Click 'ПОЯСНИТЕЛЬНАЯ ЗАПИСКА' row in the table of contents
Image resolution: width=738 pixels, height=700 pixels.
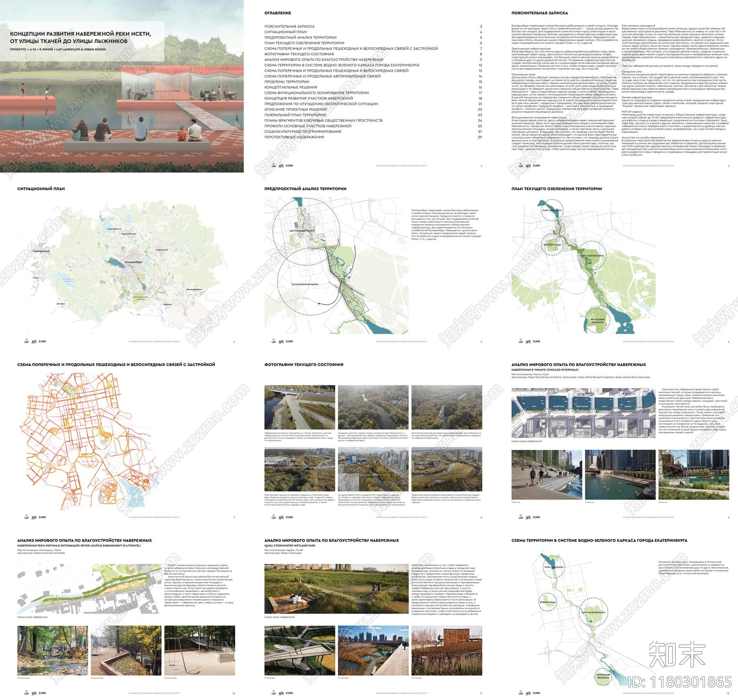pyautogui.click(x=373, y=26)
